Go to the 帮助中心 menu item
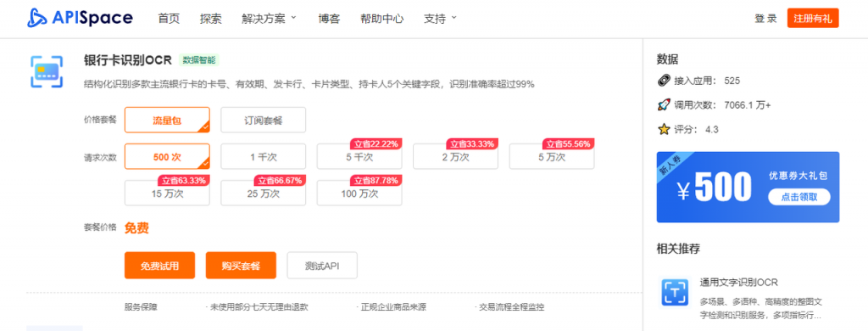This screenshot has width=868, height=331. click(x=382, y=19)
